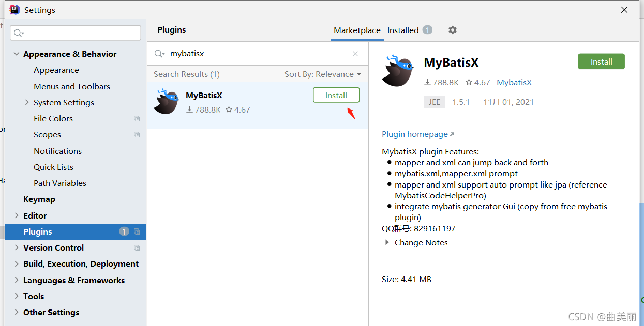The width and height of the screenshot is (644, 326).
Task: Open File Colors settings
Action: [x=53, y=118]
